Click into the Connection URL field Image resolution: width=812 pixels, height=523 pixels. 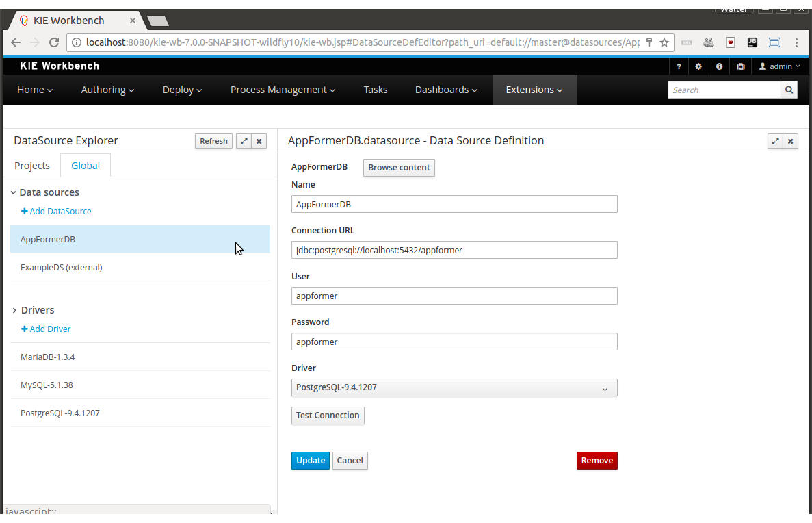coord(454,250)
